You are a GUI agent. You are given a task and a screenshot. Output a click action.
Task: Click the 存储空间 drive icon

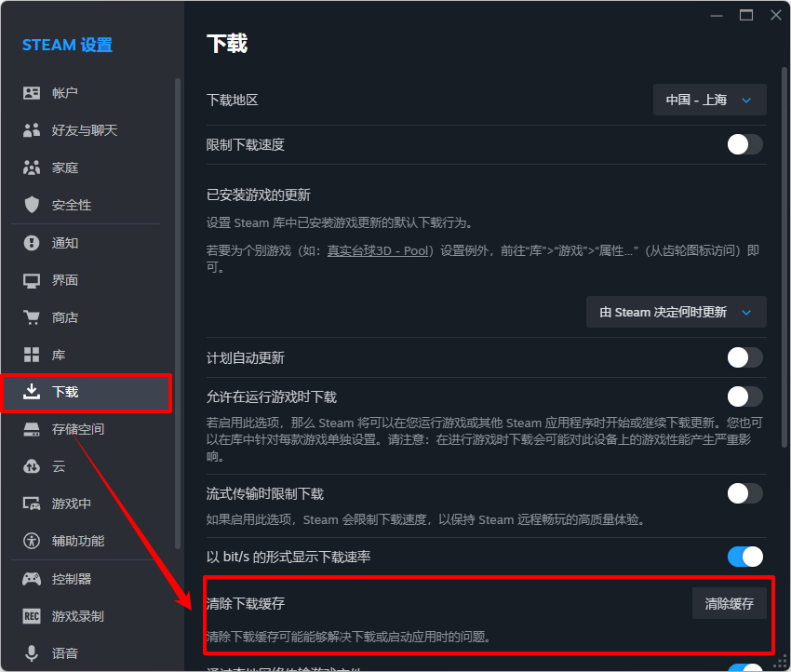coord(32,429)
